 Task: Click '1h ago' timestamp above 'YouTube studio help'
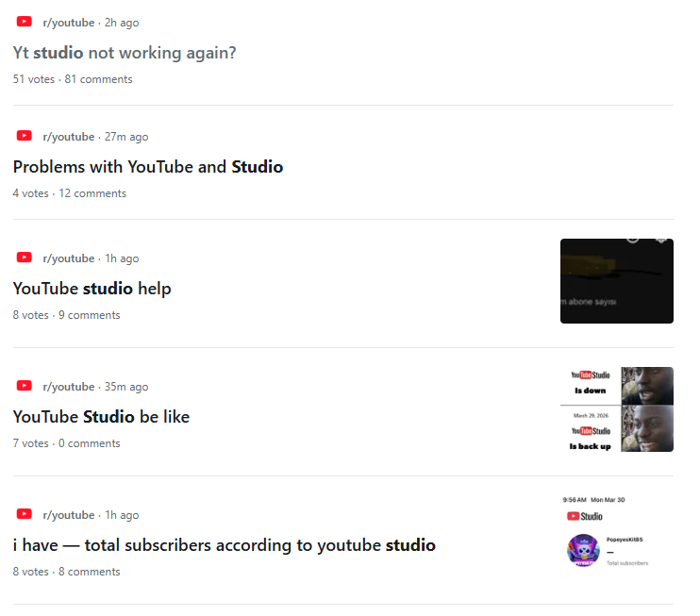click(122, 258)
